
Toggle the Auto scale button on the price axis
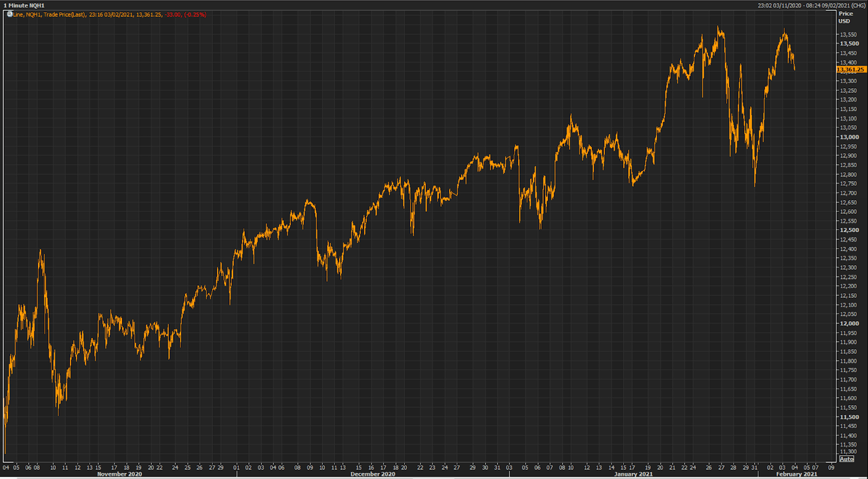(846, 459)
